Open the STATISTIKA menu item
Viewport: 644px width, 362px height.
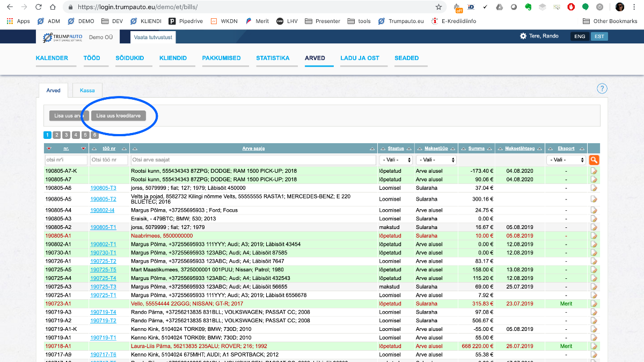(x=273, y=58)
